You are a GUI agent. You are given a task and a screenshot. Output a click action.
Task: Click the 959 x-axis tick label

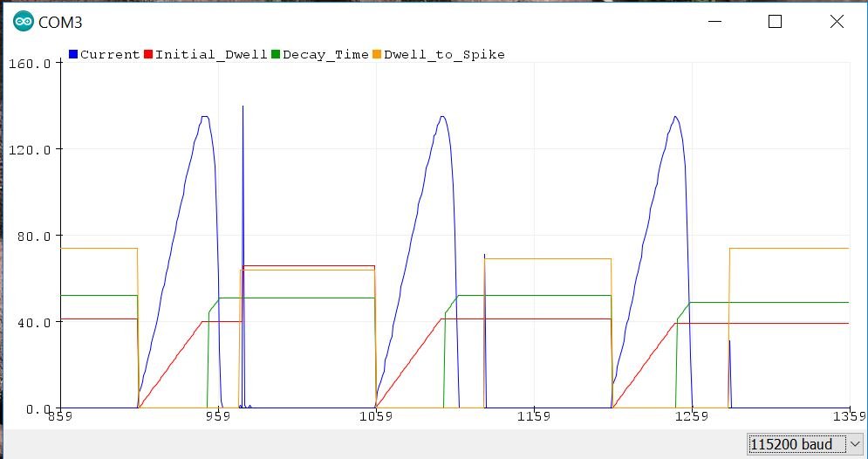[217, 416]
